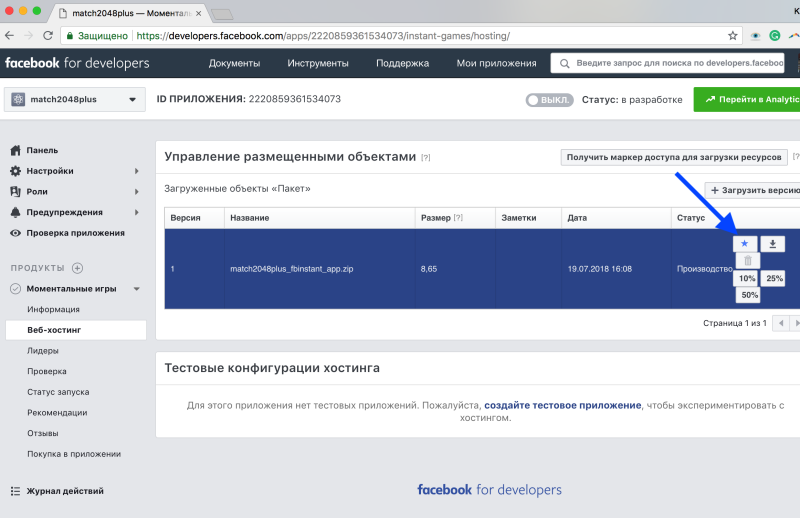Expand the Настройки submenu arrow
This screenshot has height=518, width=800.
coord(137,171)
